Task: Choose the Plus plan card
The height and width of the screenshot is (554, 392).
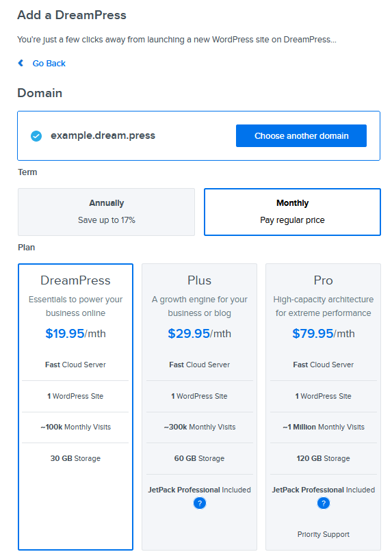Action: (x=199, y=407)
